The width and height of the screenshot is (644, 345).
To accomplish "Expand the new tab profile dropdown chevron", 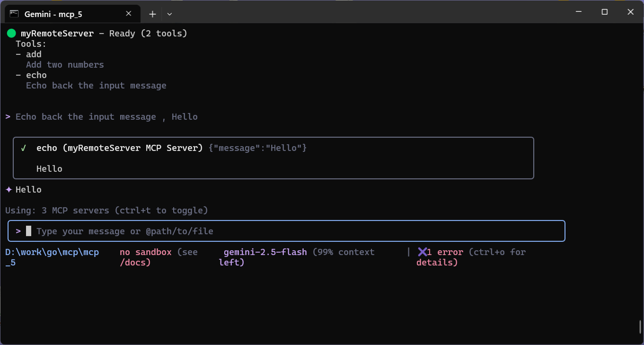I will point(169,14).
